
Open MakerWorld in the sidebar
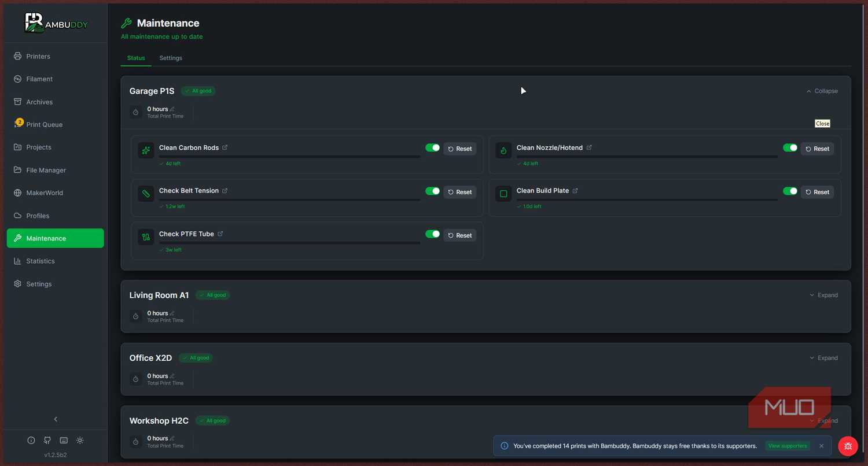[x=56, y=193]
